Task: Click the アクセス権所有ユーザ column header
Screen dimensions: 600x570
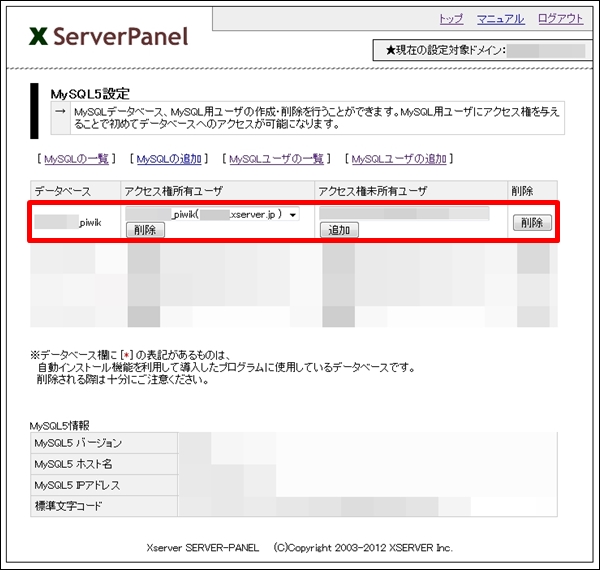Action: point(217,191)
